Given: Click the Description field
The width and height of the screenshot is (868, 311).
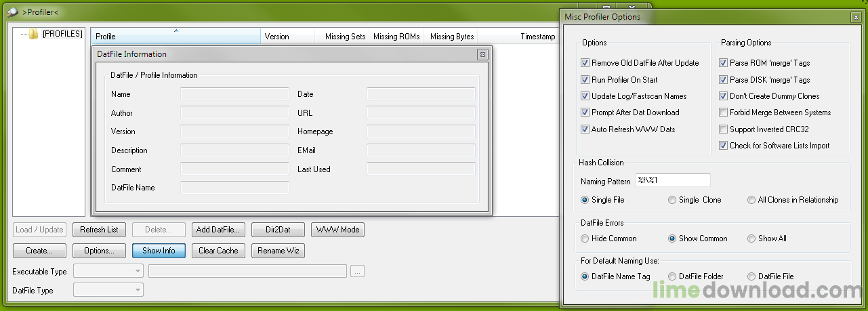Looking at the screenshot, I should pyautogui.click(x=234, y=150).
